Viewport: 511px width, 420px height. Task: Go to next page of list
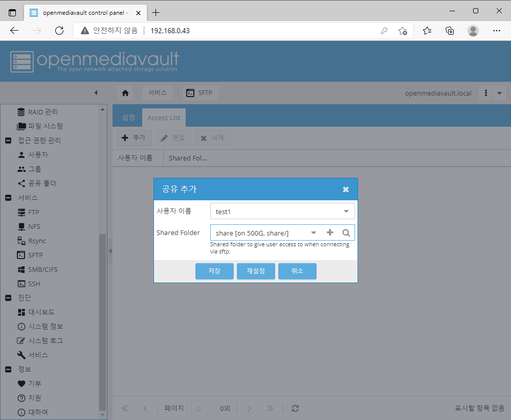(x=249, y=408)
